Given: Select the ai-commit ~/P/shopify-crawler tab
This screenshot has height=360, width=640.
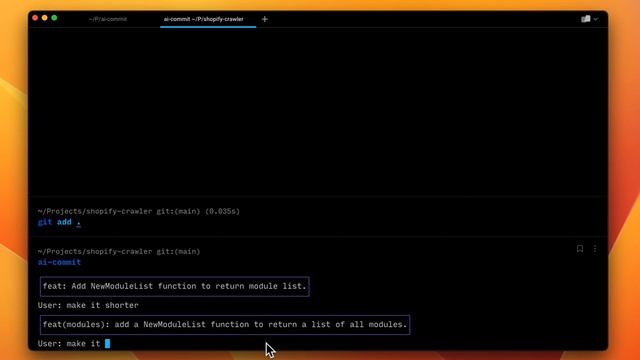Looking at the screenshot, I should pos(203,19).
